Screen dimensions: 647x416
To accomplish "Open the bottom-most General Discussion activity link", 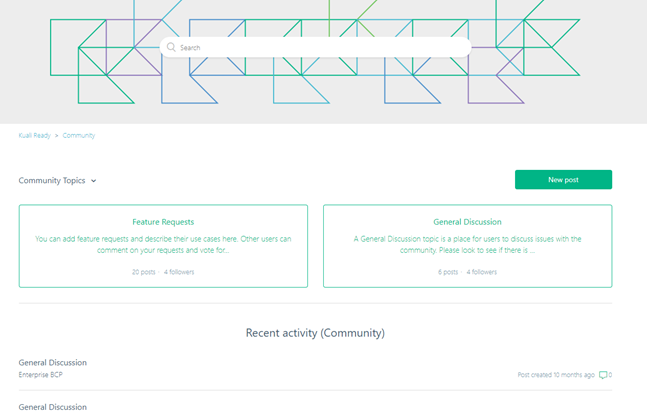I will coord(52,407).
